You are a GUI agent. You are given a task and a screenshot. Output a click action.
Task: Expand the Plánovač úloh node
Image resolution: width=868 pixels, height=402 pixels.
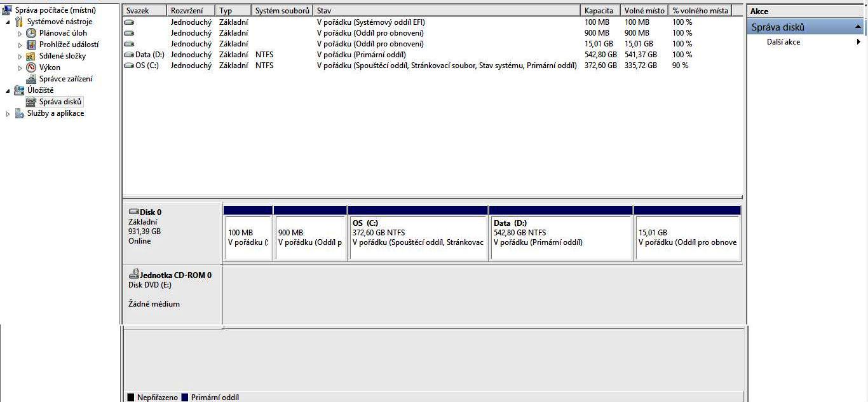20,33
